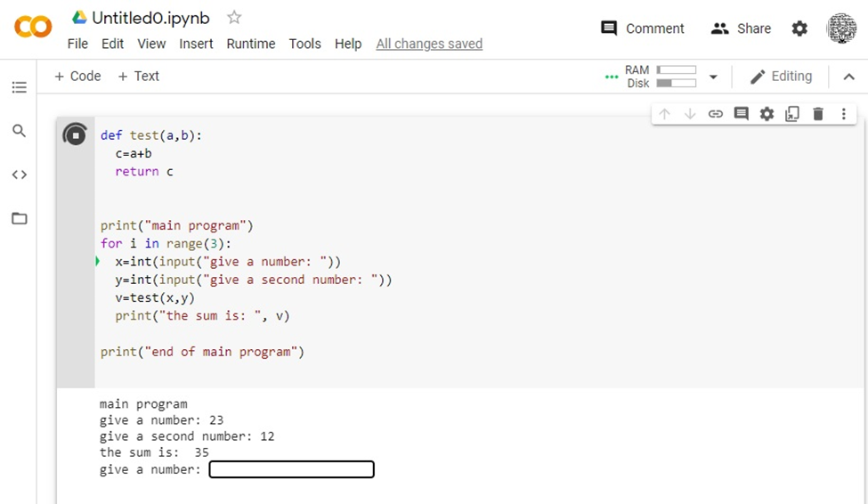Open the code snippets panel
Screen dimensions: 868x504
point(19,175)
